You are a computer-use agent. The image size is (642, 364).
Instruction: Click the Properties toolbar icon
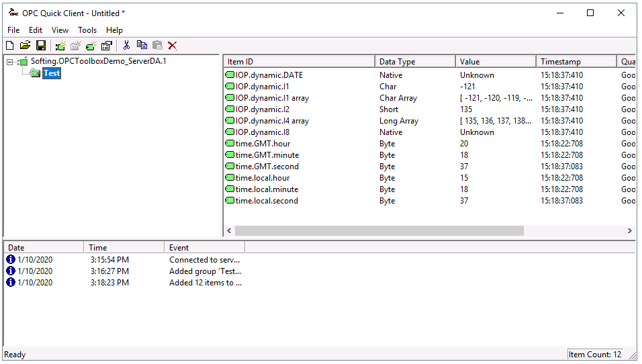107,46
